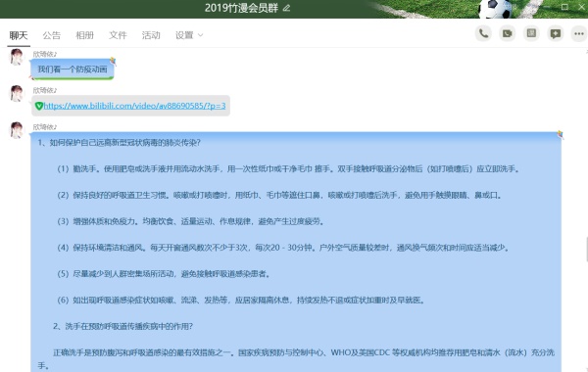Click the chat scrollbar thumb on the right
This screenshot has height=372, width=588.
click(586, 249)
